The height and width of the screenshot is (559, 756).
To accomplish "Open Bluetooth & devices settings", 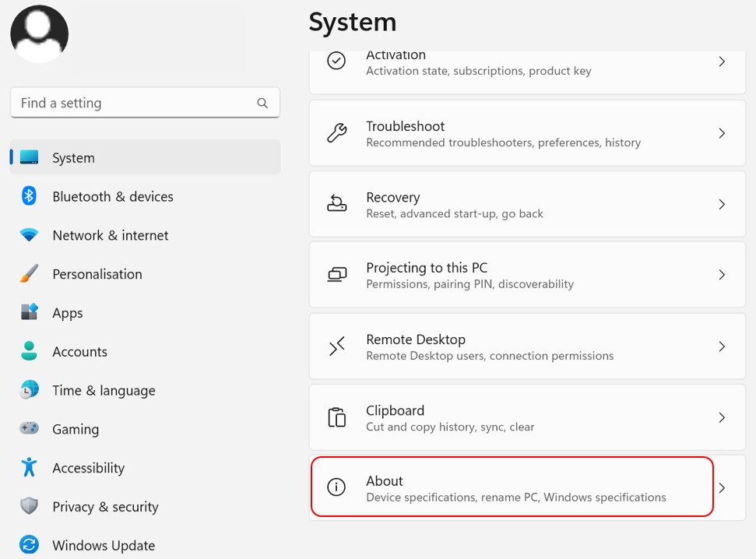I will 145,196.
